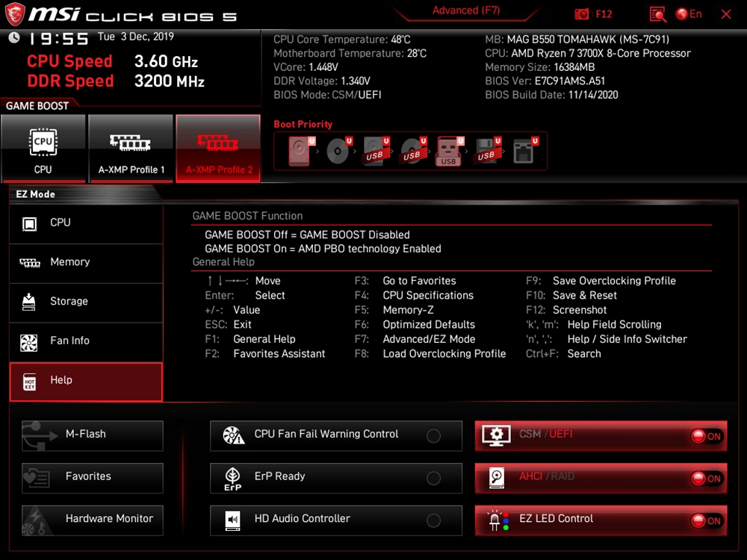Open the Fan Info sidebar item
Image resolution: width=747 pixels, height=560 pixels.
pos(86,340)
